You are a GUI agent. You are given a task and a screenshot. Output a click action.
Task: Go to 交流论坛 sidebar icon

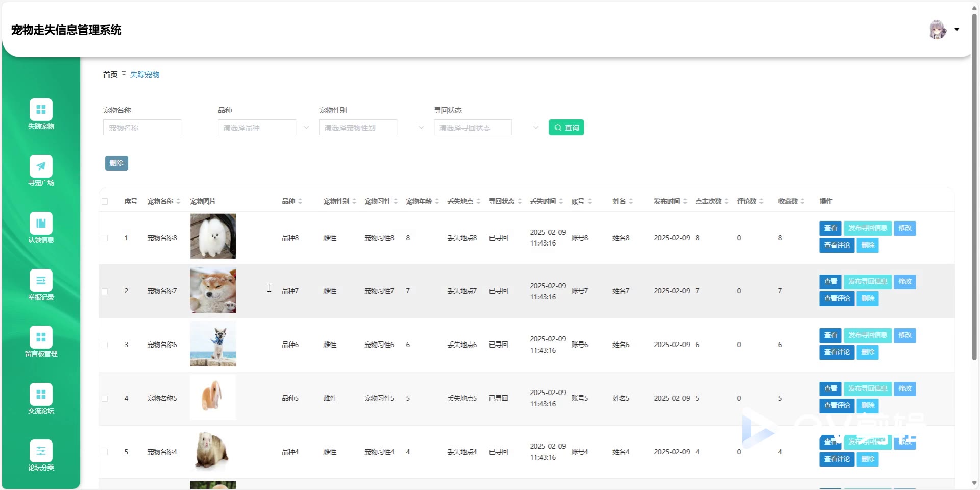point(41,394)
